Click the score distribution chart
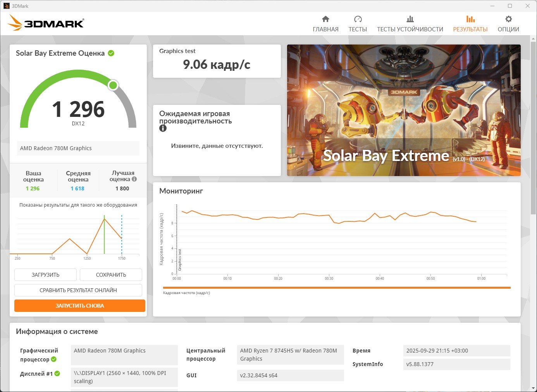537x392 pixels. pyautogui.click(x=74, y=237)
